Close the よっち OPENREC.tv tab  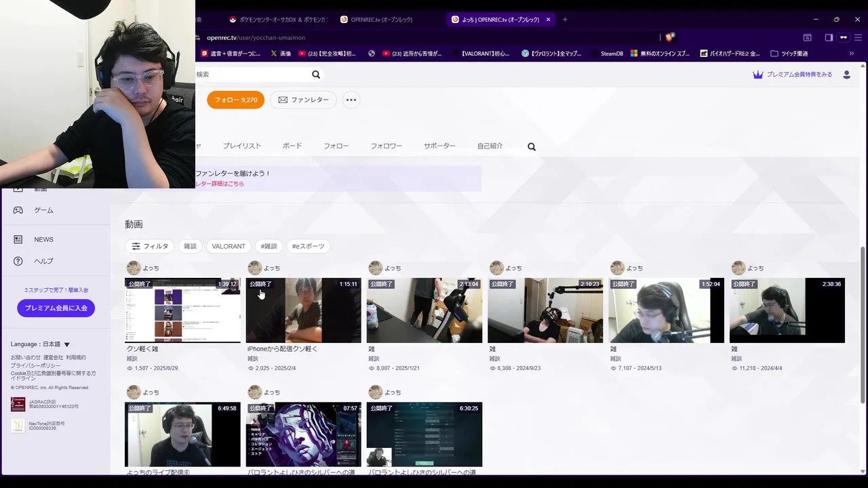(549, 20)
